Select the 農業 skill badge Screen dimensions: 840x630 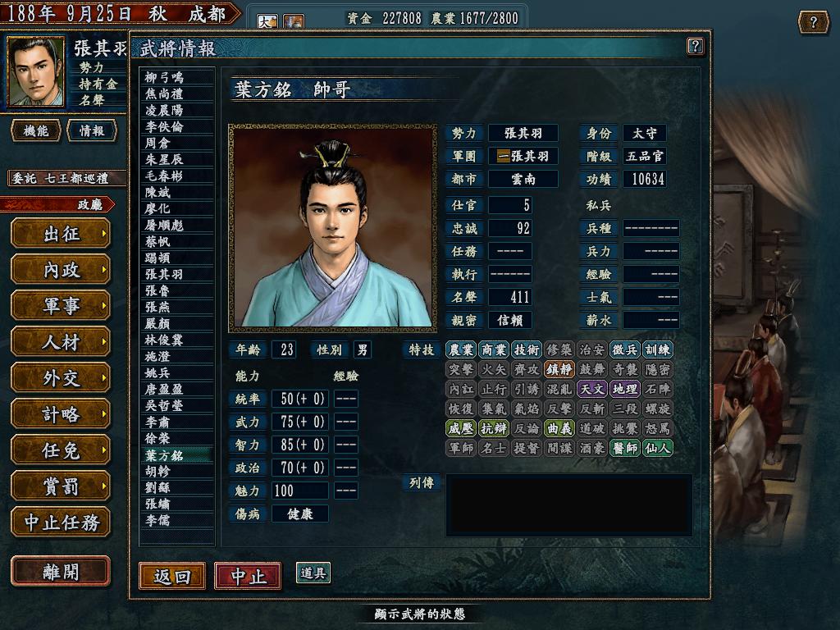tap(461, 349)
